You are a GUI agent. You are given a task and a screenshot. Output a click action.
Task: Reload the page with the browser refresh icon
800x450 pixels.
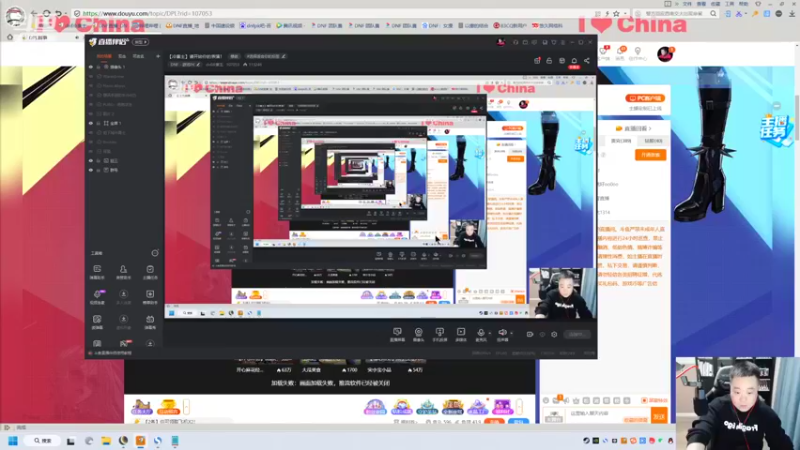coord(46,13)
